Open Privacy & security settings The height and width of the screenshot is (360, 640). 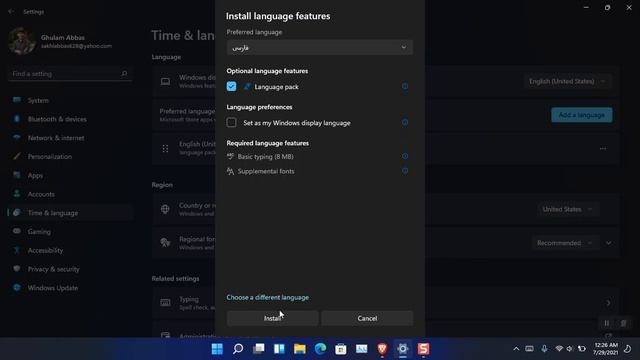tap(70, 269)
